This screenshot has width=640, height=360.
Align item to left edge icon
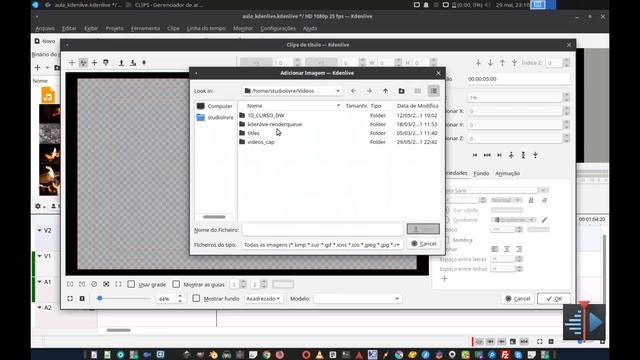pos(475,155)
